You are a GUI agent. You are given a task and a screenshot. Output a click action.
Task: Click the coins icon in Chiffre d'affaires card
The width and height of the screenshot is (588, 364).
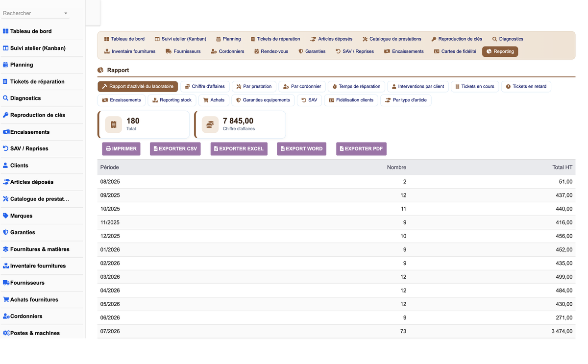click(210, 125)
